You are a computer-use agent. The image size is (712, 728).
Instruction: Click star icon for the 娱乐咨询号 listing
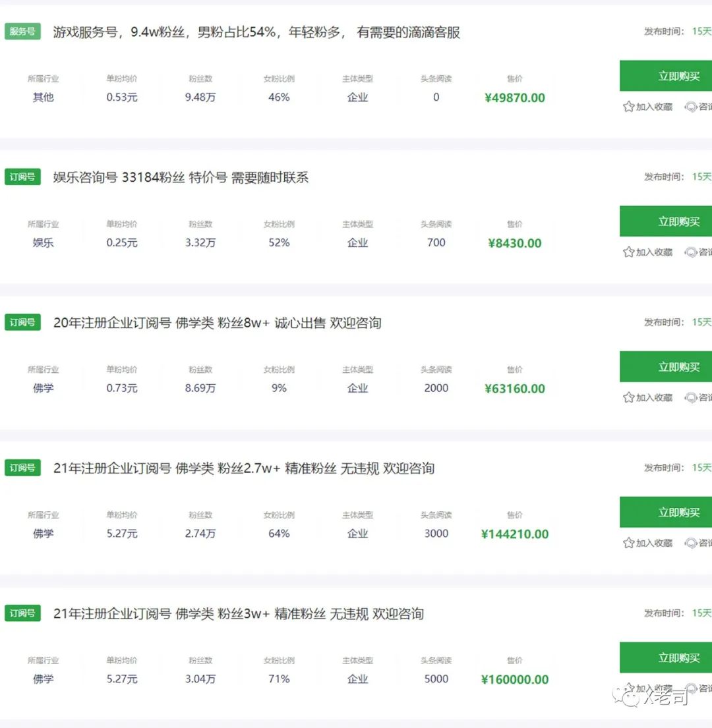(x=628, y=252)
